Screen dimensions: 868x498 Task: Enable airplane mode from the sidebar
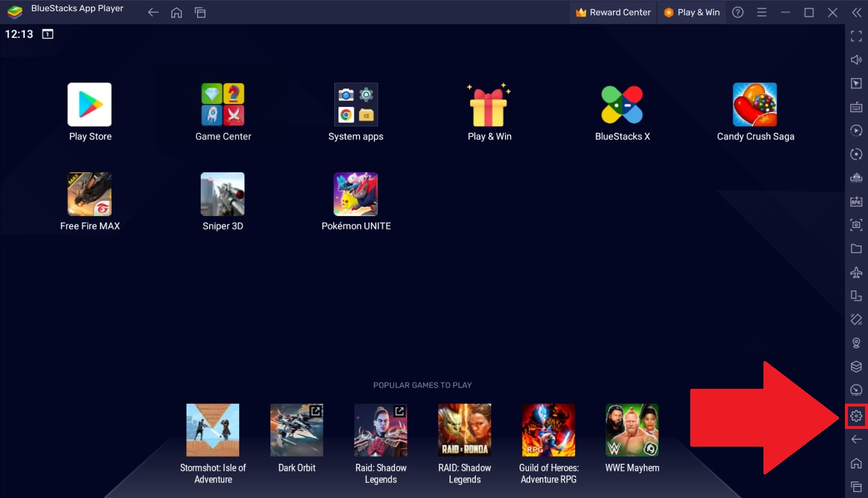(856, 272)
